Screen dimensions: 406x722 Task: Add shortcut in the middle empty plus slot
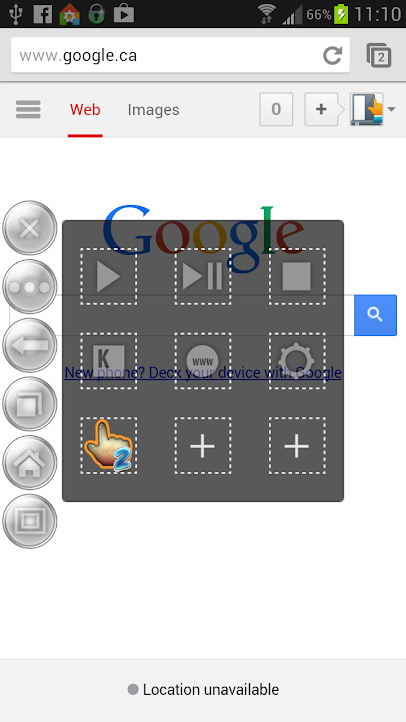[203, 446]
